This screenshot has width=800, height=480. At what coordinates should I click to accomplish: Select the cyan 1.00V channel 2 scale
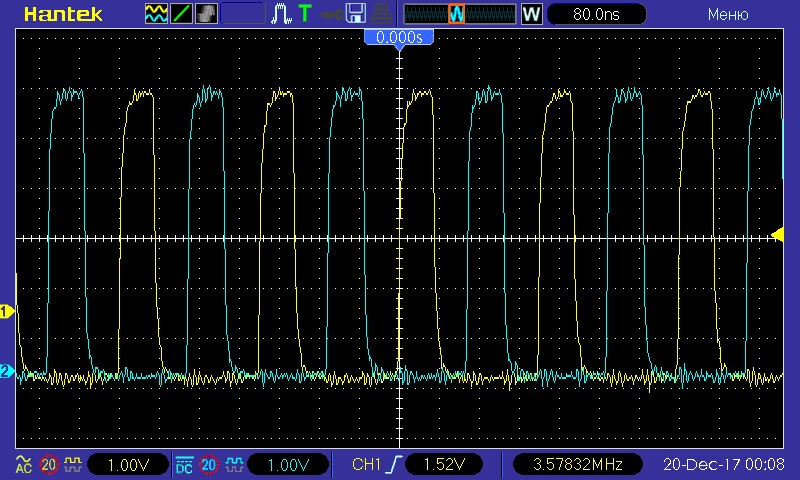coord(288,464)
